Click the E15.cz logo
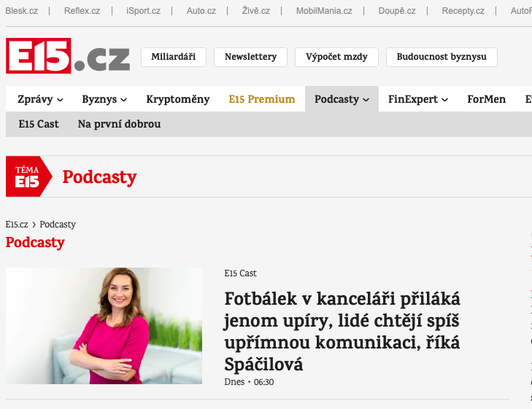Image resolution: width=532 pixels, height=409 pixels. point(68,55)
